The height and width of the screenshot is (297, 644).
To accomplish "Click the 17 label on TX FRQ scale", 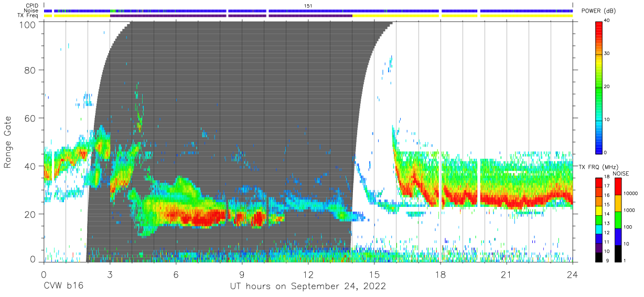I will click(607, 185).
